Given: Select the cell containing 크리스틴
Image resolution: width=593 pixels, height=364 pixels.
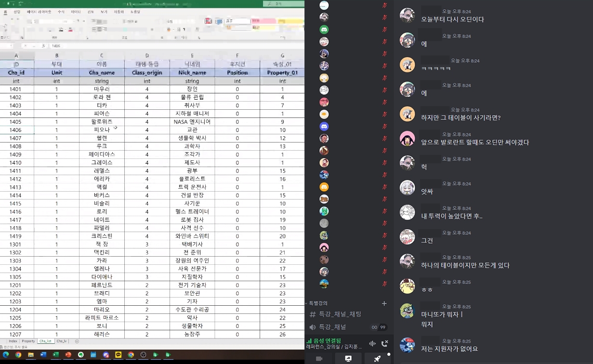Looking at the screenshot, I should [x=102, y=236].
